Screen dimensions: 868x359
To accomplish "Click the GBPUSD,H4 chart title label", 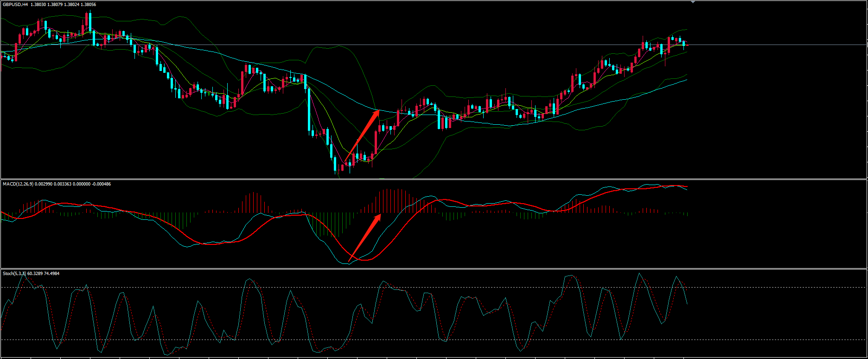I will click(15, 4).
